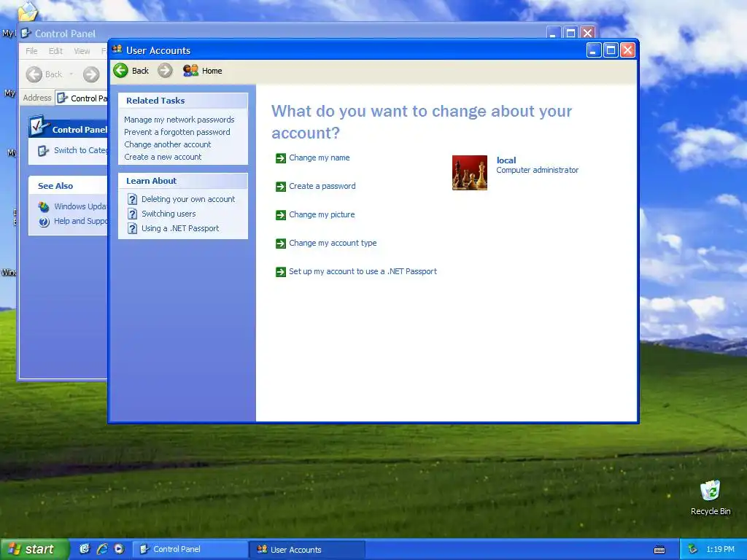The width and height of the screenshot is (747, 560).
Task: Launch Windows Media Player from Quick Launch
Action: tap(119, 549)
